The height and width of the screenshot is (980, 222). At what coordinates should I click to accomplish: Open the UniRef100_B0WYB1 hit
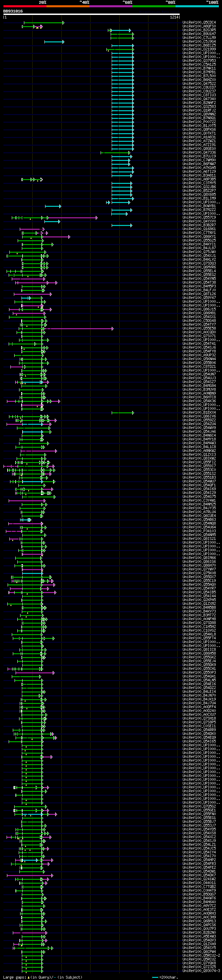[x=199, y=206]
